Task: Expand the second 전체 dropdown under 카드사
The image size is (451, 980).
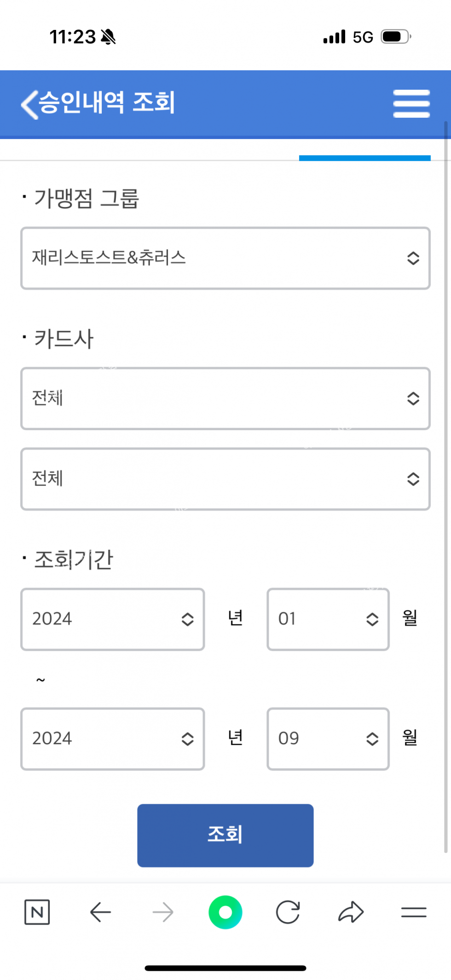Action: (x=225, y=479)
